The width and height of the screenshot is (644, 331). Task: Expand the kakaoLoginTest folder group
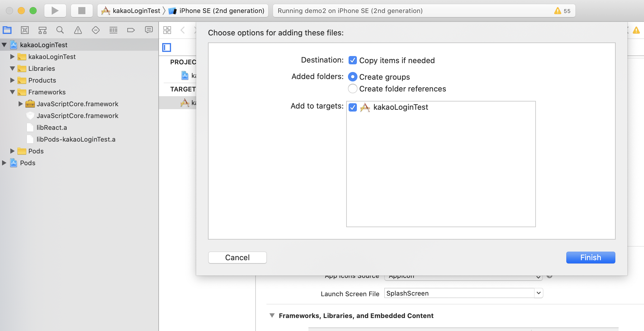(12, 57)
